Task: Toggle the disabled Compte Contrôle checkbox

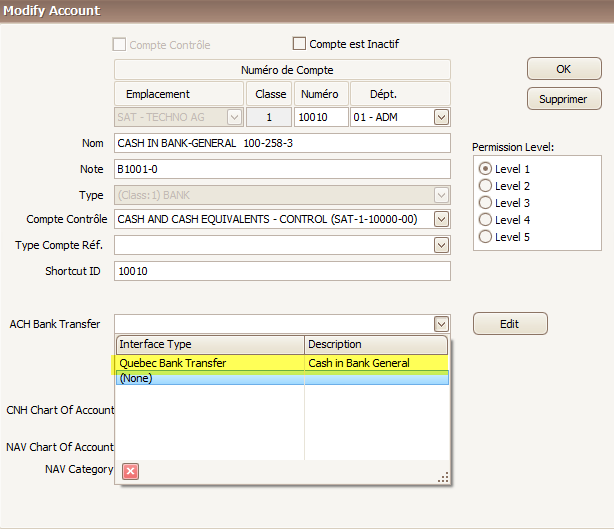Action: (x=119, y=44)
